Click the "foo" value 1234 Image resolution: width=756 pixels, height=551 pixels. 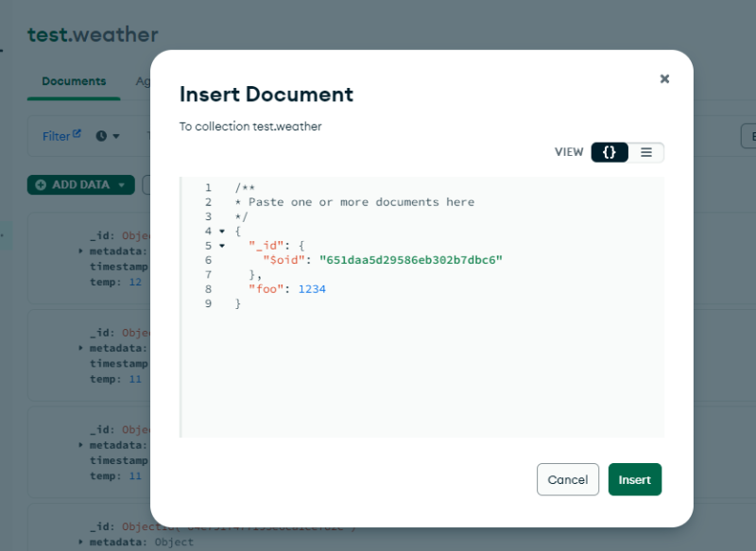coord(312,289)
